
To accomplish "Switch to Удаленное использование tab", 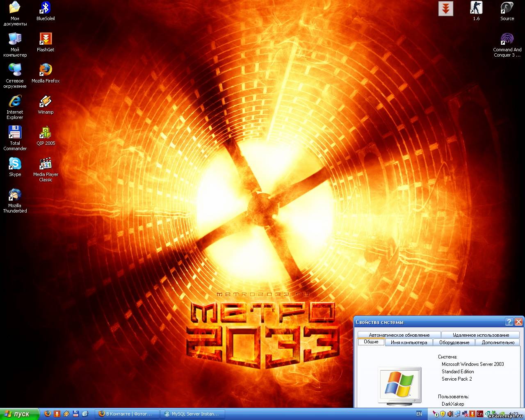I will tap(481, 335).
